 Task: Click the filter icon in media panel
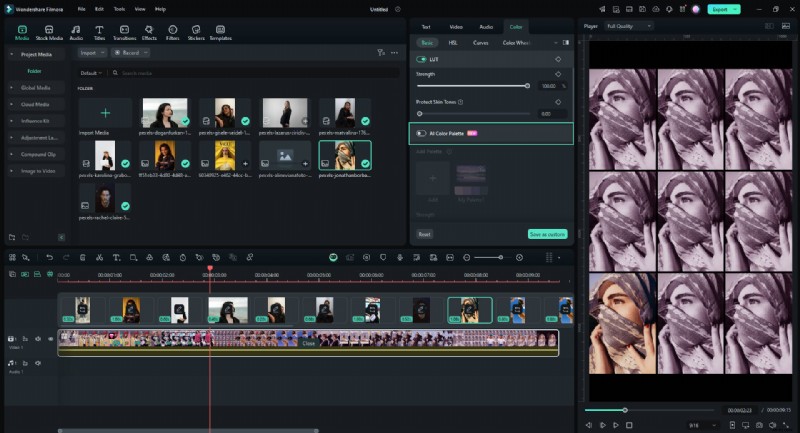(x=380, y=52)
